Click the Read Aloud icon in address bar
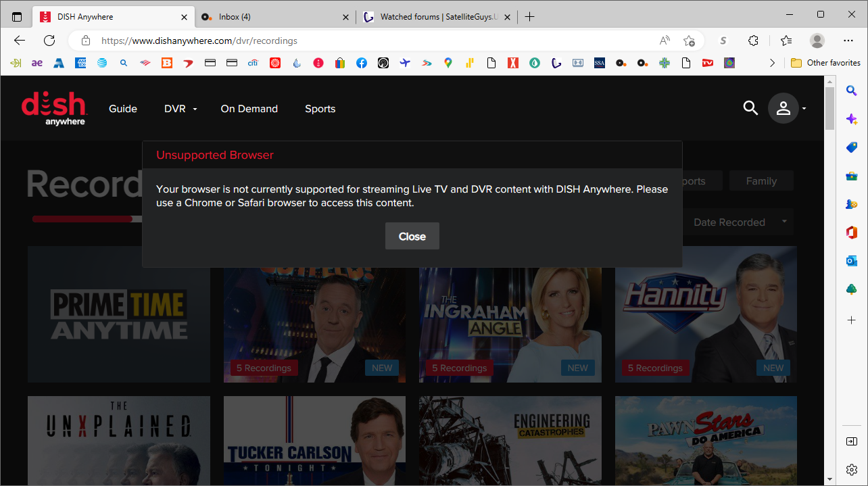This screenshot has width=868, height=486. pyautogui.click(x=665, y=41)
